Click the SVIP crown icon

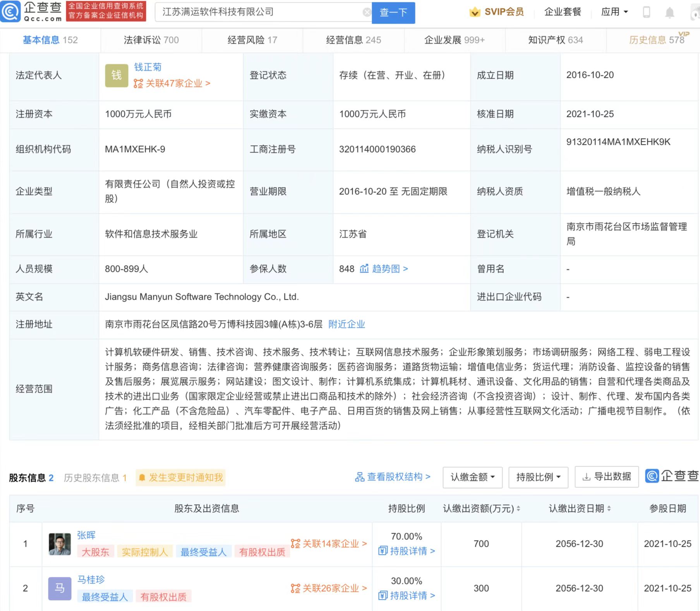(474, 12)
